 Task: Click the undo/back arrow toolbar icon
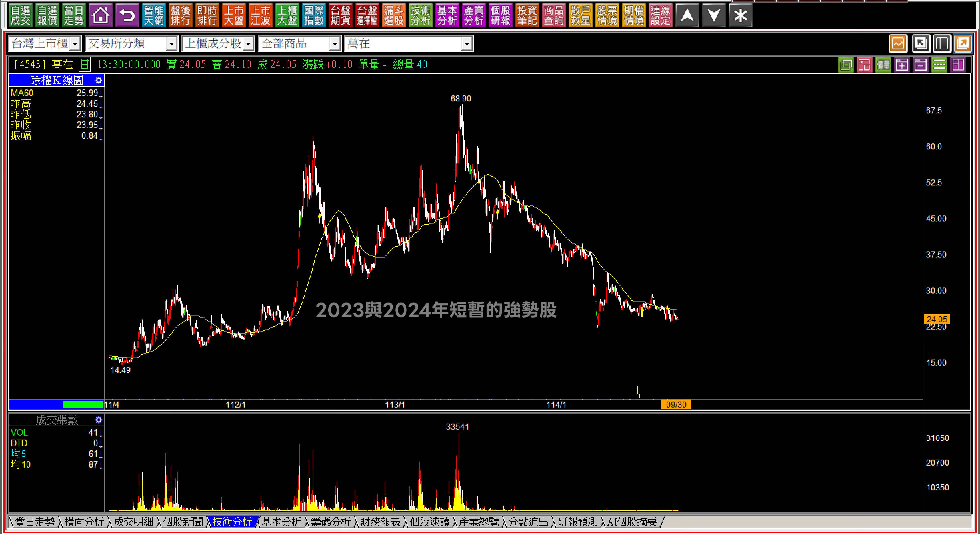[127, 16]
